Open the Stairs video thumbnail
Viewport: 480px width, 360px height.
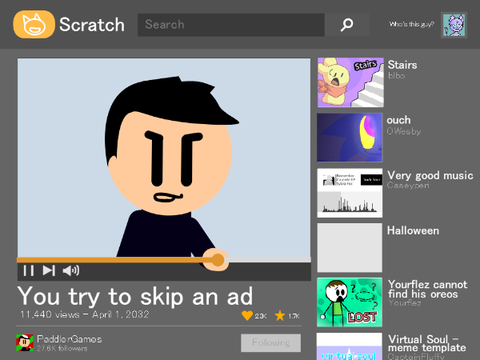[x=350, y=82]
